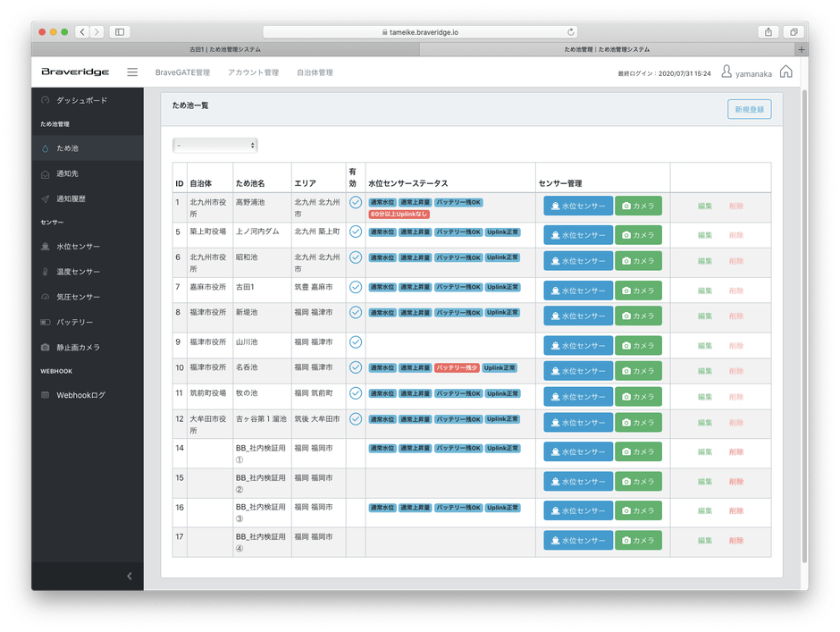Toggle 有効 checkmark for 吉ヶ谷第1溜池 row
Viewport: 840px width, 632px height.
(x=356, y=418)
